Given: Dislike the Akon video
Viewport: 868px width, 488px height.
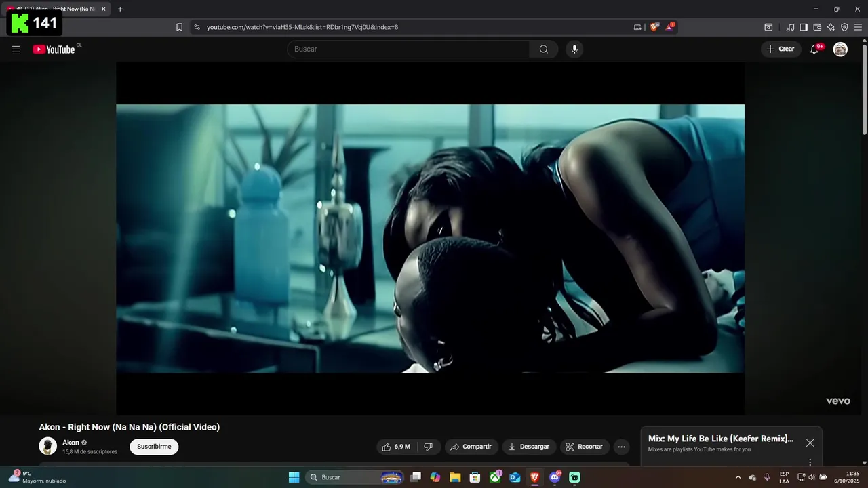Looking at the screenshot, I should point(428,447).
